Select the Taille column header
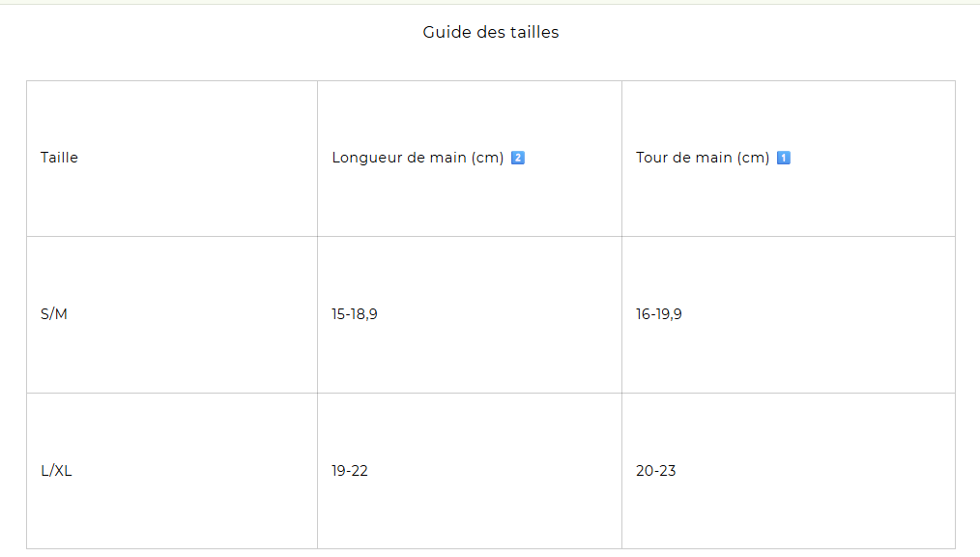 pyautogui.click(x=60, y=158)
